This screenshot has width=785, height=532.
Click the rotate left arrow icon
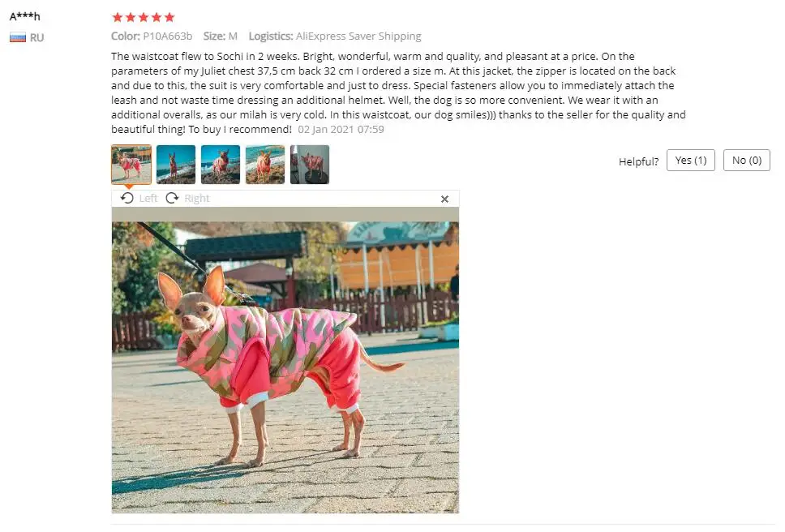(x=127, y=198)
